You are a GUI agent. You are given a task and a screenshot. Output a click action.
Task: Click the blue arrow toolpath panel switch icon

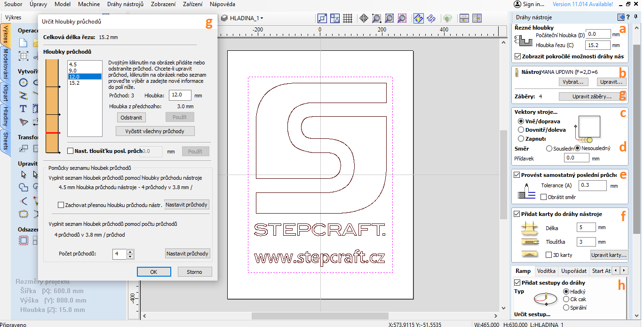621,17
